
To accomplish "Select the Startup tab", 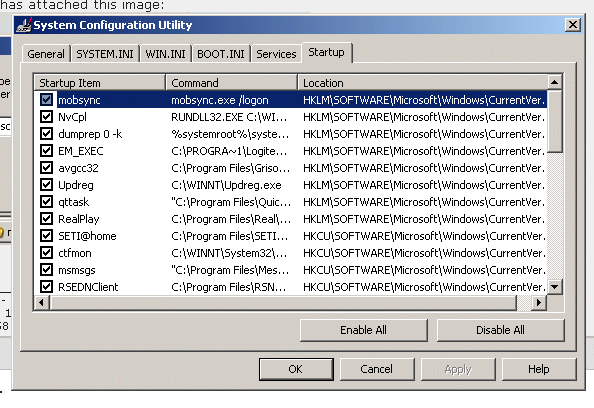I will 327,52.
